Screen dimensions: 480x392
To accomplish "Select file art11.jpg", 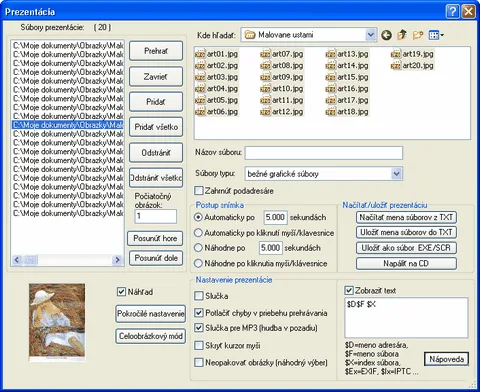I will click(282, 100).
